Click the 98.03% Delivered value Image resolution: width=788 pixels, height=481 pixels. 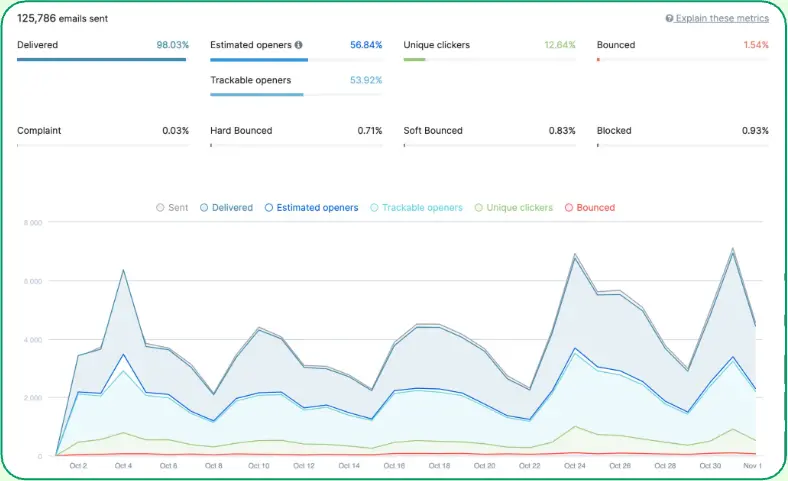172,45
